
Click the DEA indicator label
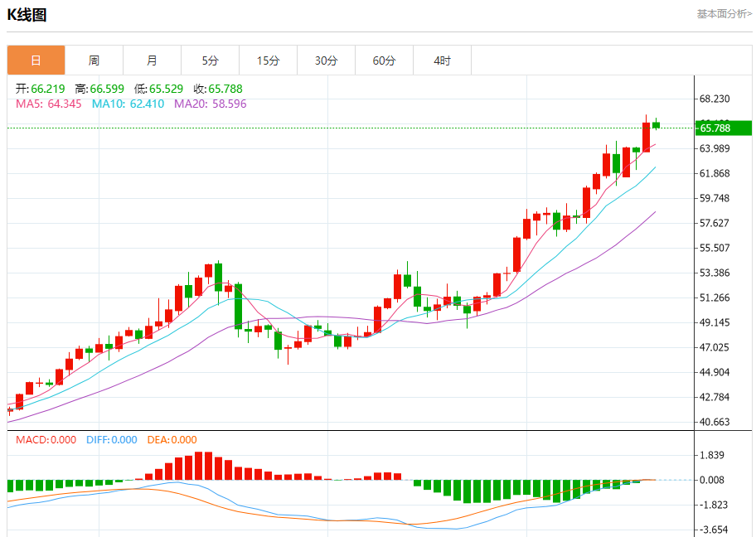(172, 440)
